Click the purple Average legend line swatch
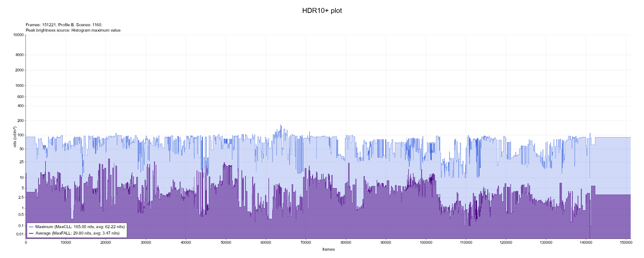Image resolution: width=644 pixels, height=258 pixels. point(31,233)
